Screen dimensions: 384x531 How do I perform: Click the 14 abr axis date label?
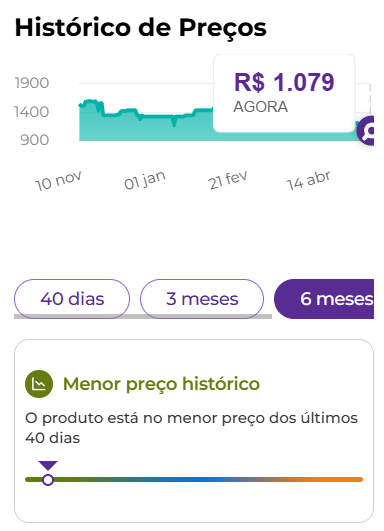click(x=308, y=180)
